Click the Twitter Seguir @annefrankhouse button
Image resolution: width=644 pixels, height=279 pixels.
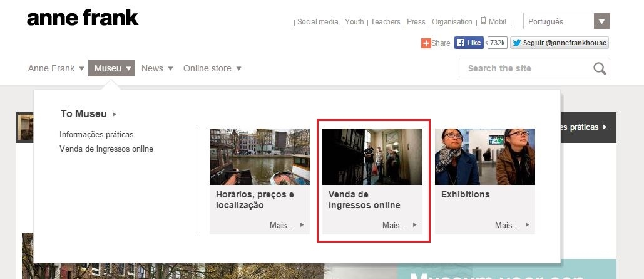tap(560, 43)
